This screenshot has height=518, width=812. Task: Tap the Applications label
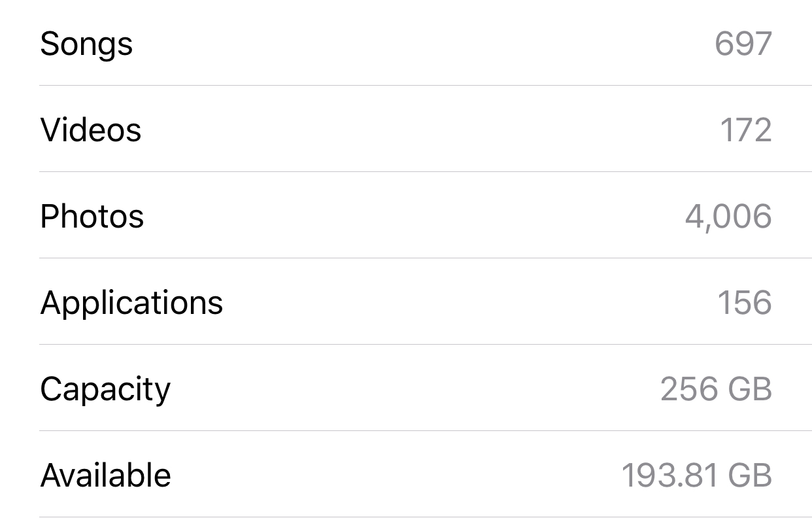pyautogui.click(x=131, y=304)
